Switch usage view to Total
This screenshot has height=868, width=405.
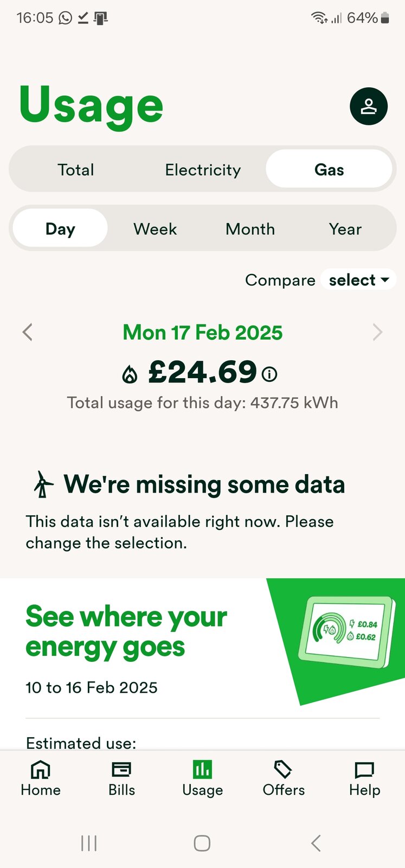pos(76,170)
